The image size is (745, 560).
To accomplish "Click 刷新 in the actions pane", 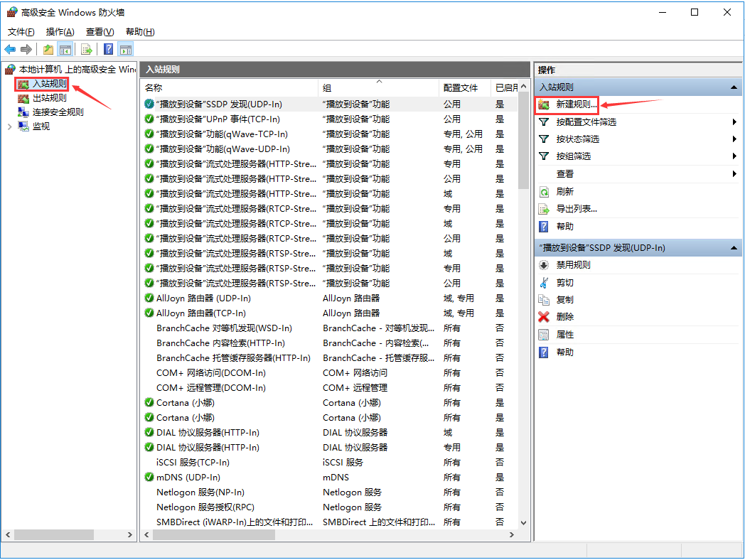I will [x=565, y=192].
